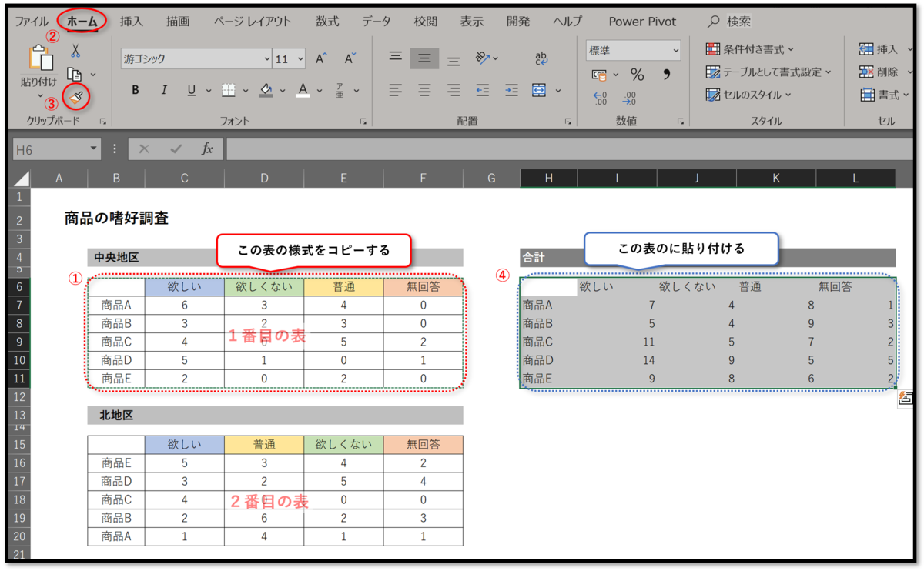924x571 pixels.
Task: Click the Wrap Text (折り返して全体を表示) icon
Action: tap(541, 59)
